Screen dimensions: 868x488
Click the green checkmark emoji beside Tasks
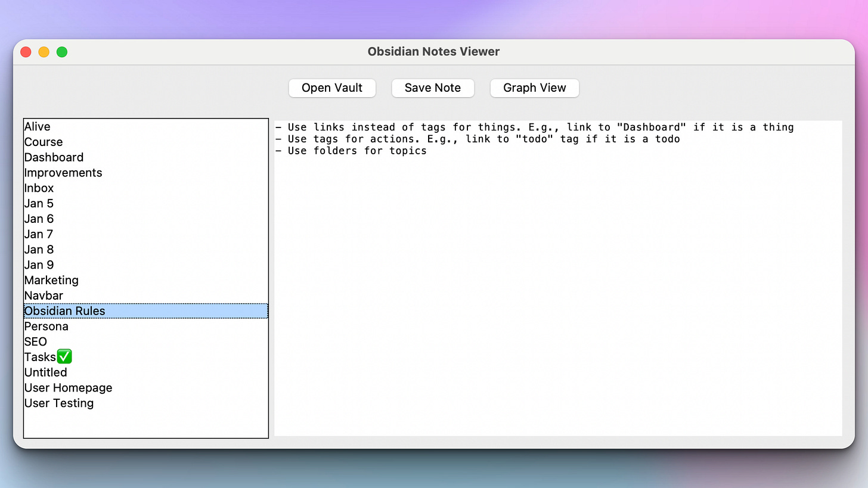point(64,357)
